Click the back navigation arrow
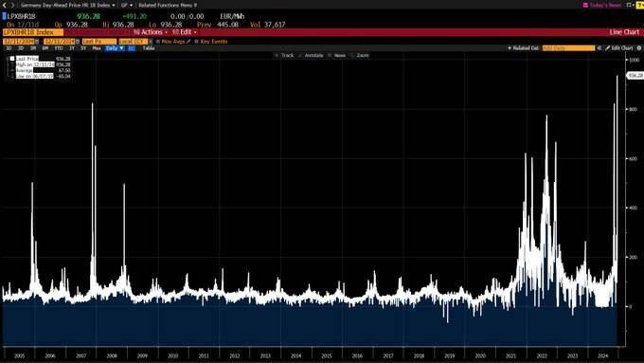This screenshot has width=644, height=363. (x=5, y=6)
